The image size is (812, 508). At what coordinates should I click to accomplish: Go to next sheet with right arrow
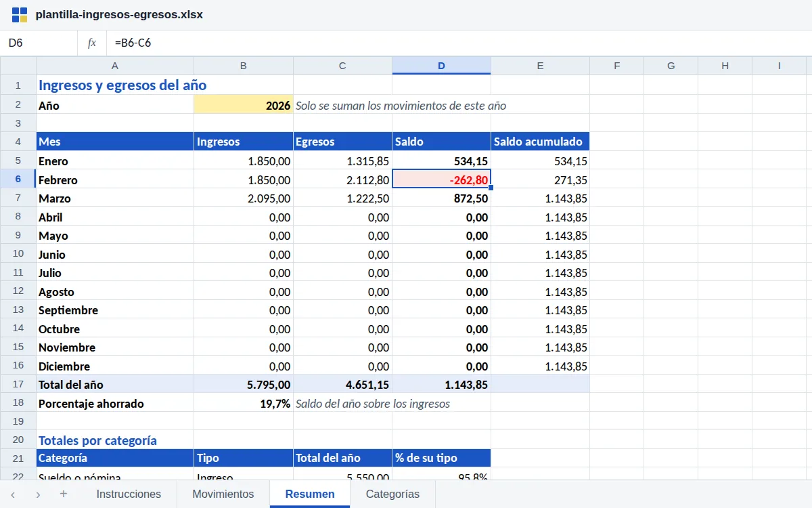(38, 494)
